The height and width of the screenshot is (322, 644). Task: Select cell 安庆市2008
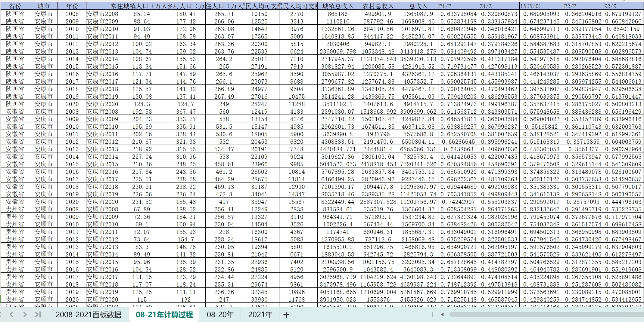click(x=102, y=112)
